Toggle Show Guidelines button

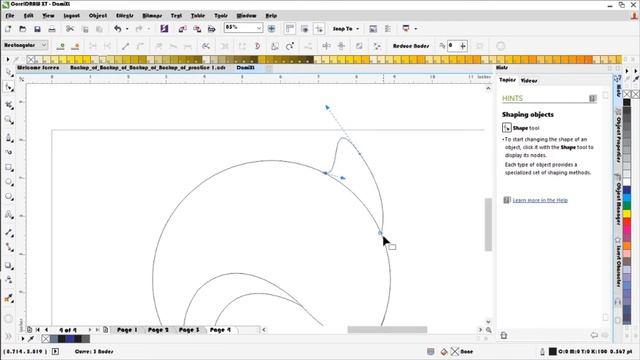tap(319, 29)
